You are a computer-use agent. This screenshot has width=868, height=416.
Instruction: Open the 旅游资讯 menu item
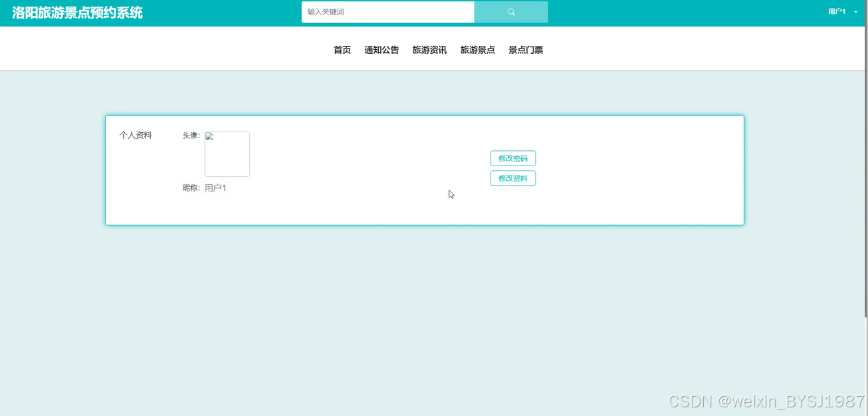tap(429, 50)
